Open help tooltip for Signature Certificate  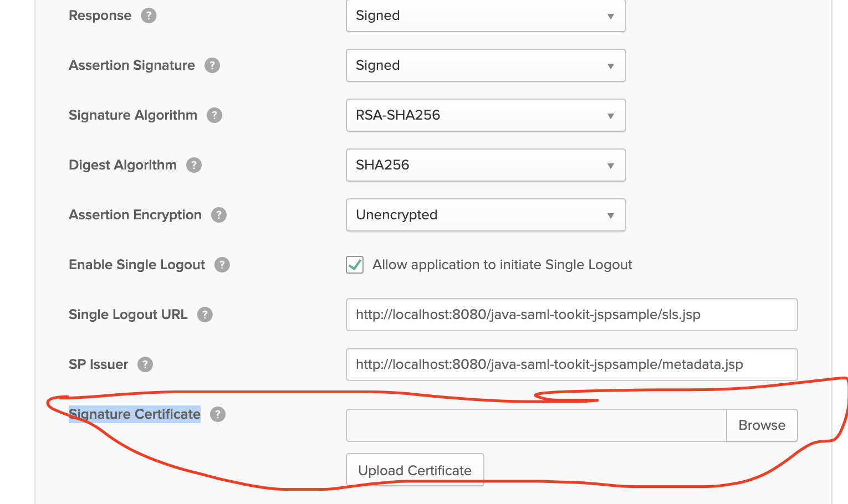(217, 414)
